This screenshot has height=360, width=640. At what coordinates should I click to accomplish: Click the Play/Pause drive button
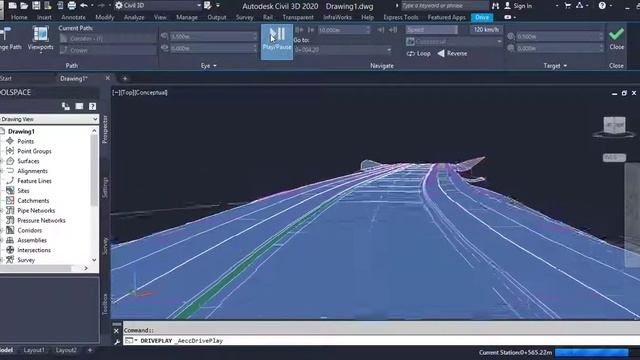(x=277, y=41)
